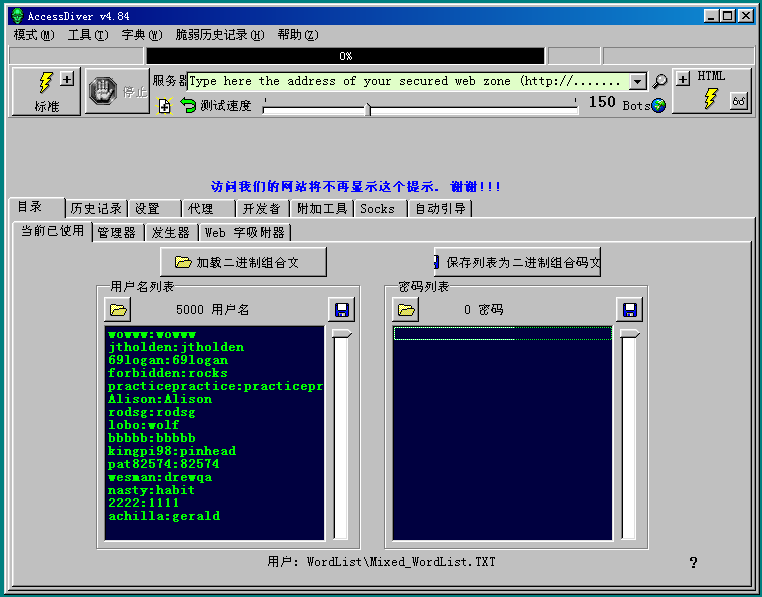762x597 pixels.
Task: Switch to the Socks tab
Action: coord(381,209)
